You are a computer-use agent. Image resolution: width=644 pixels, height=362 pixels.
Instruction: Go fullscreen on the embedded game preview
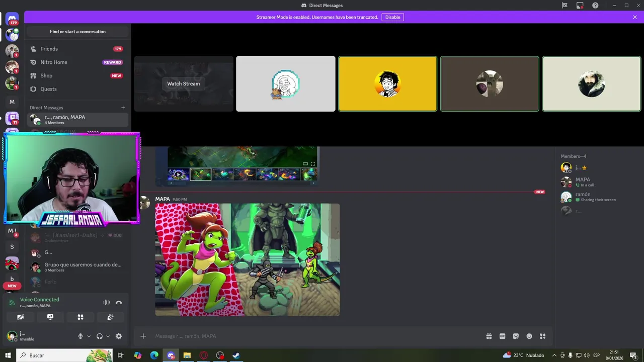(x=313, y=164)
